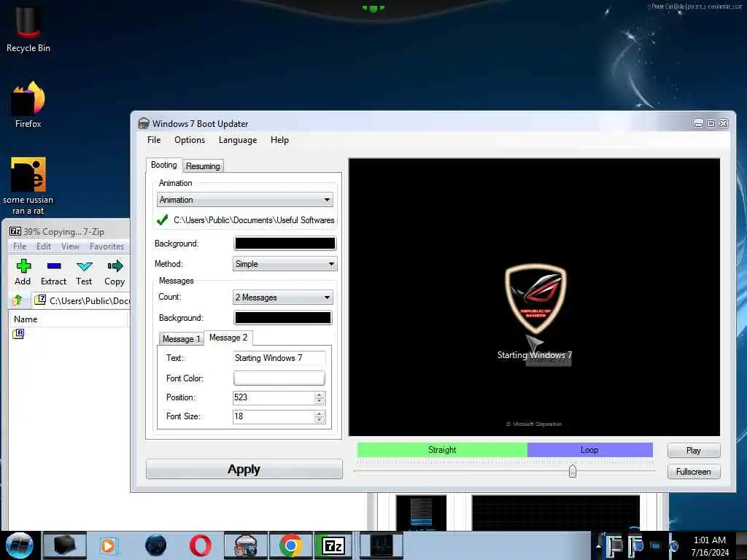Image resolution: width=747 pixels, height=560 pixels.
Task: Open the View menu in 7-Zip
Action: coord(70,246)
